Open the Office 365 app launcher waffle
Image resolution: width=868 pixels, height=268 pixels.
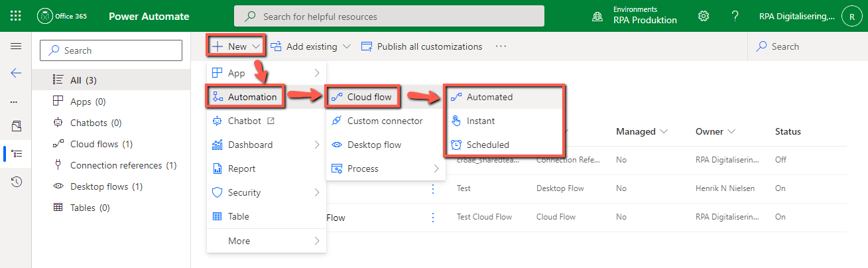16,16
